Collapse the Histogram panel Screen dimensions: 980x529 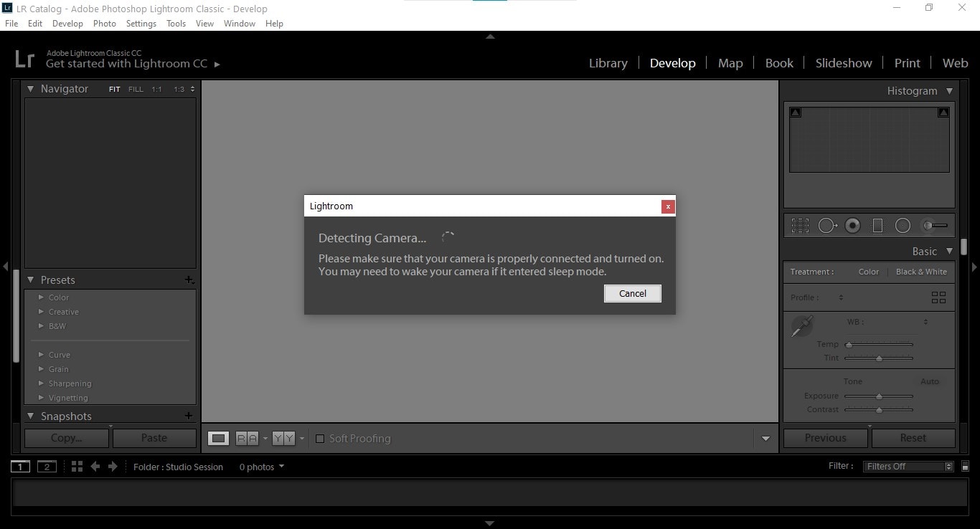(949, 91)
